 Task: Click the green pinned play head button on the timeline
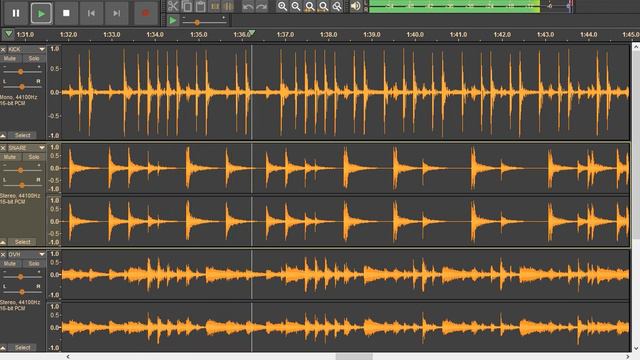pos(8,34)
